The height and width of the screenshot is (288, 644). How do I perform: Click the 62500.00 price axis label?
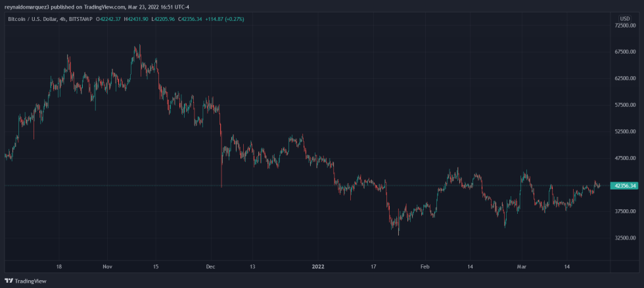point(625,78)
